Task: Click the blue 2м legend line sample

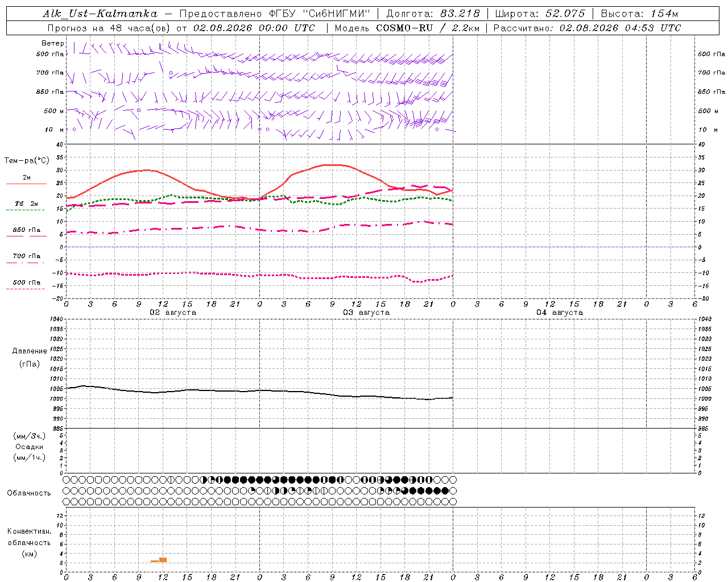Action: (x=26, y=184)
